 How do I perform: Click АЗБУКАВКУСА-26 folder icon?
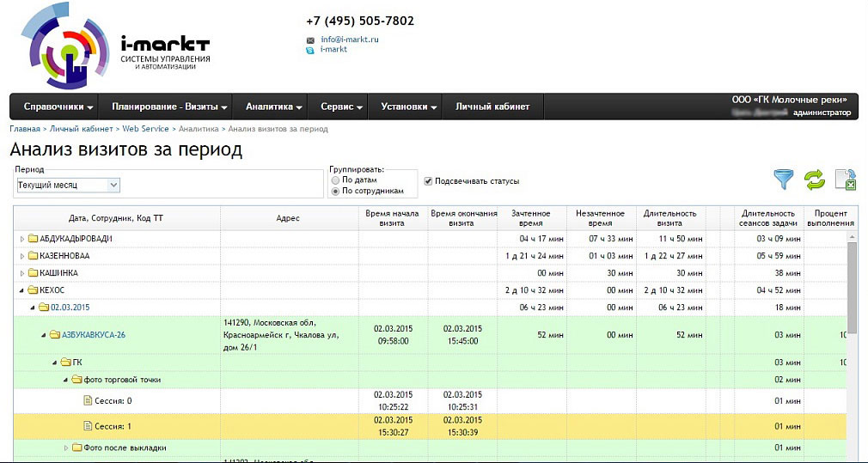point(54,335)
